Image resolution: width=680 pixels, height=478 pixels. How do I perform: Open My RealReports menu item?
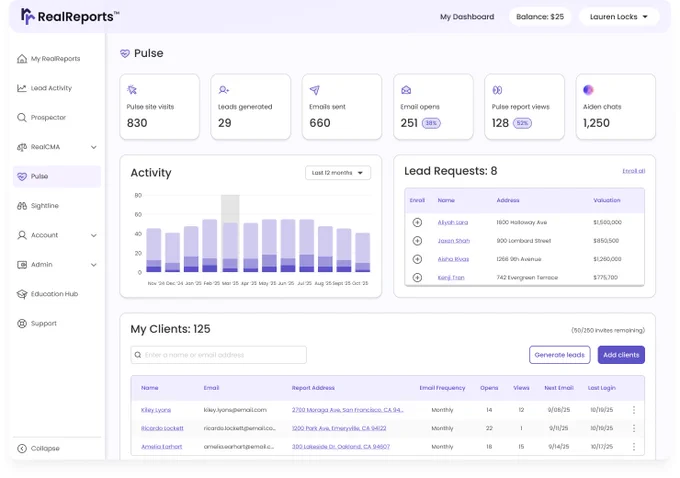point(56,59)
